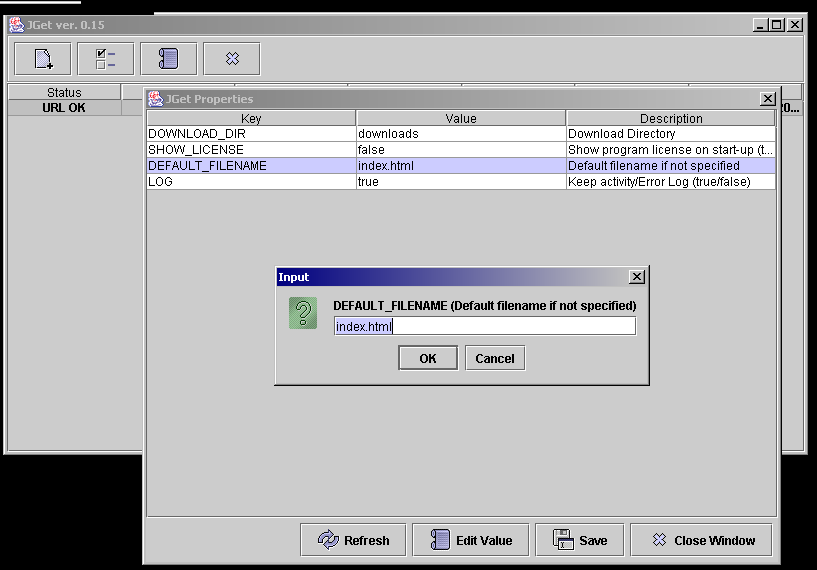The height and width of the screenshot is (570, 817).
Task: Select the 'Download Directory' description cell
Action: (671, 134)
